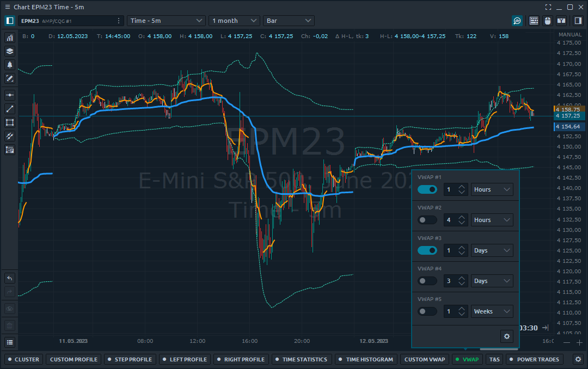Click the mouse trading icon
The width and height of the screenshot is (588, 369).
[548, 21]
